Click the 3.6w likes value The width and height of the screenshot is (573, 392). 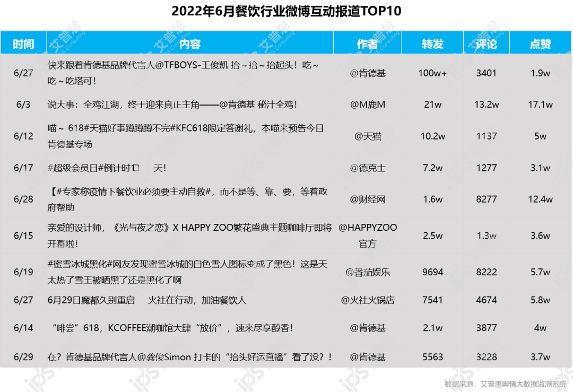(x=540, y=236)
